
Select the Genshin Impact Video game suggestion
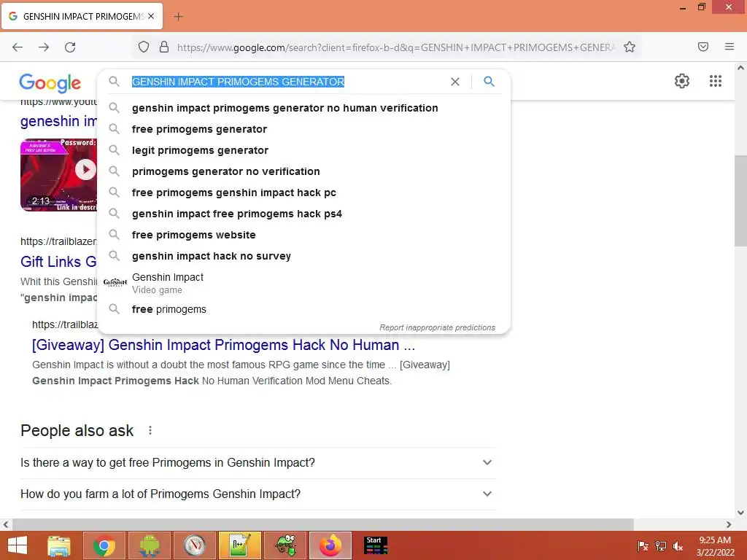pos(303,283)
